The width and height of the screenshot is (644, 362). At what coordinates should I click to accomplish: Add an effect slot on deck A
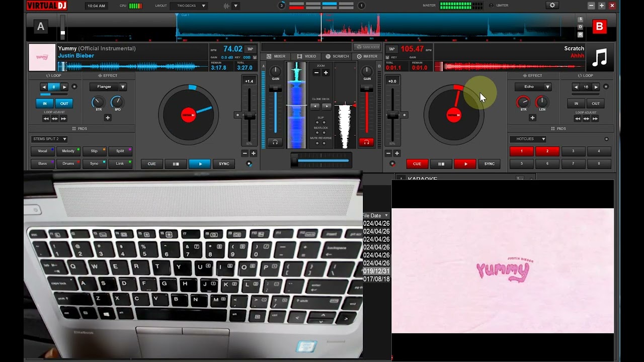coord(107,118)
